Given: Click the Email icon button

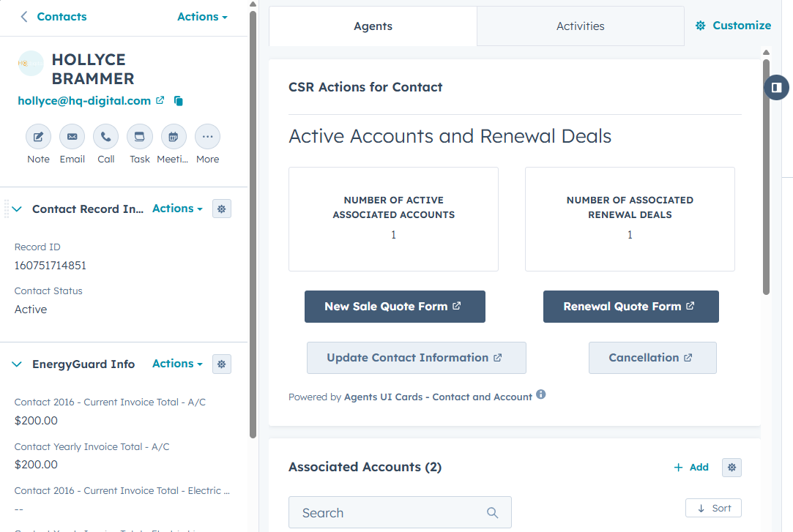Looking at the screenshot, I should [72, 137].
